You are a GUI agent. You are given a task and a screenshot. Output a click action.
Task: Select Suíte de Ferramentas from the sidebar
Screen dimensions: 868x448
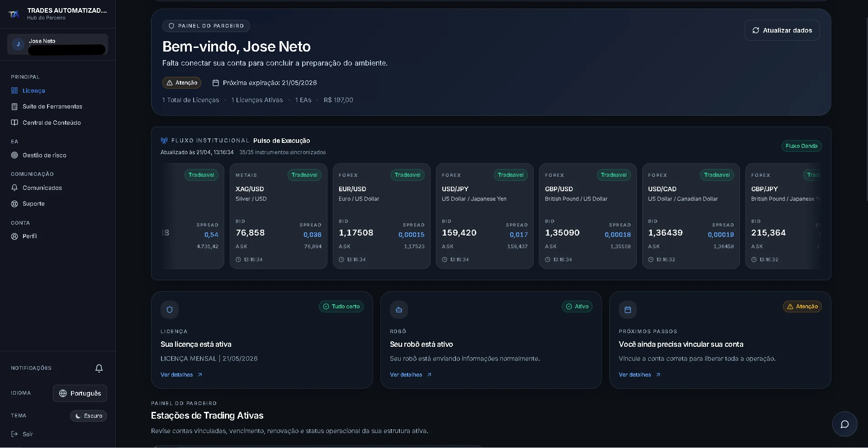[x=52, y=107]
